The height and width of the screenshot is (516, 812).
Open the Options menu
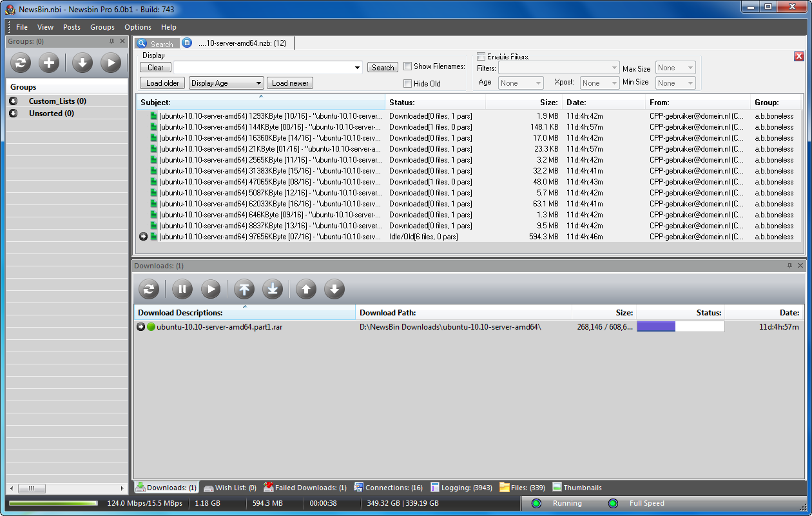coord(138,27)
